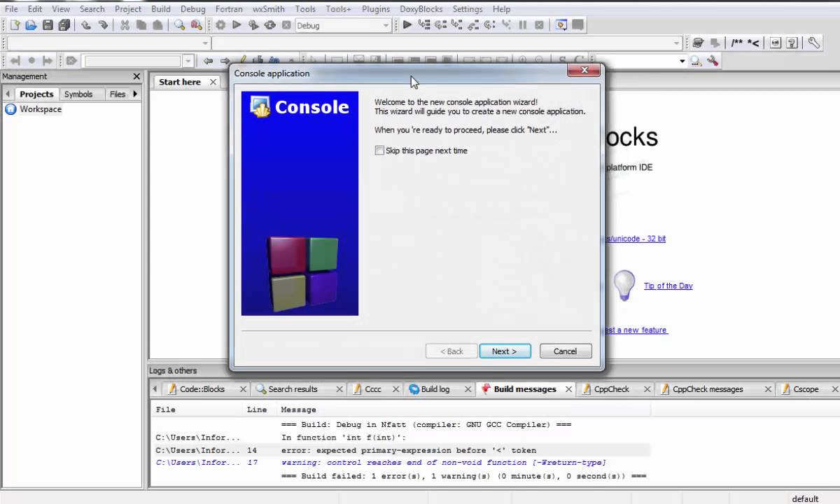Click the Run play icon beside Build
840x504 pixels.
click(237, 25)
